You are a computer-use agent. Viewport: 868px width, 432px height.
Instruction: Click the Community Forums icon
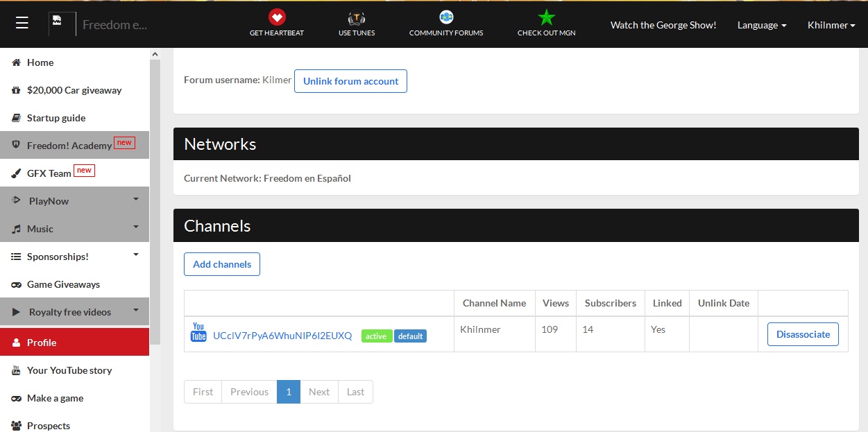[446, 17]
